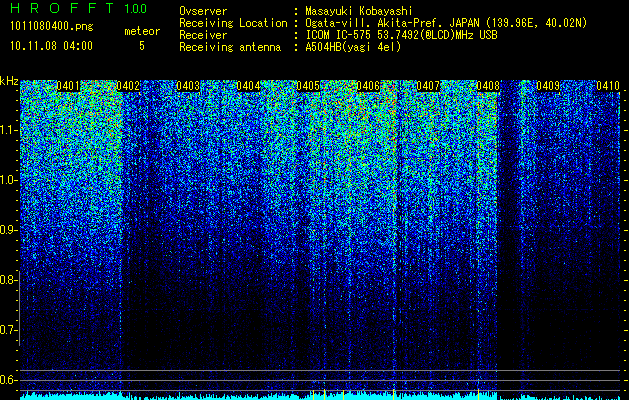Select observer name Masayuki Kobayashi

tap(358, 11)
